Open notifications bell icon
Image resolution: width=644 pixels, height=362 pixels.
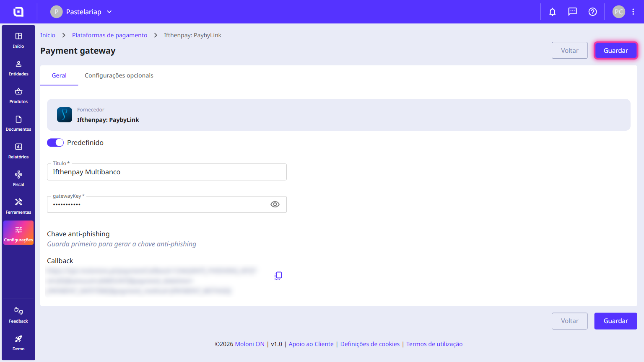[x=552, y=12]
